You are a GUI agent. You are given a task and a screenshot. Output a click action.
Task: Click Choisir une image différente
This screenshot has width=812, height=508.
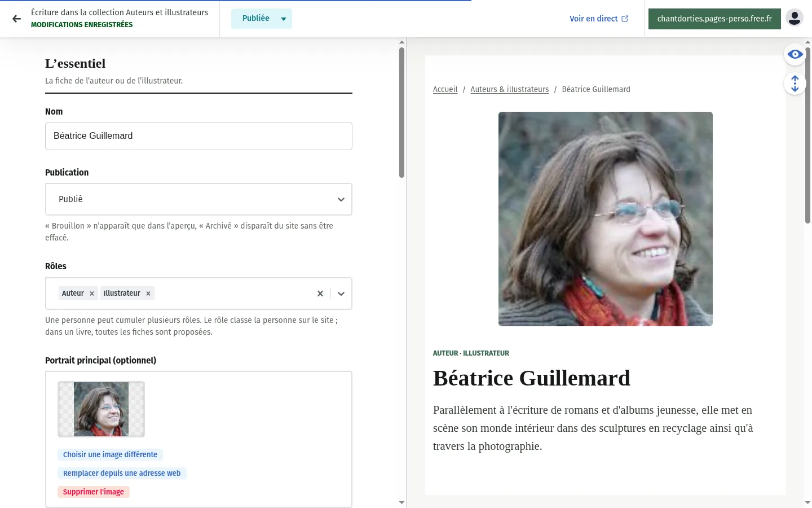(x=110, y=454)
